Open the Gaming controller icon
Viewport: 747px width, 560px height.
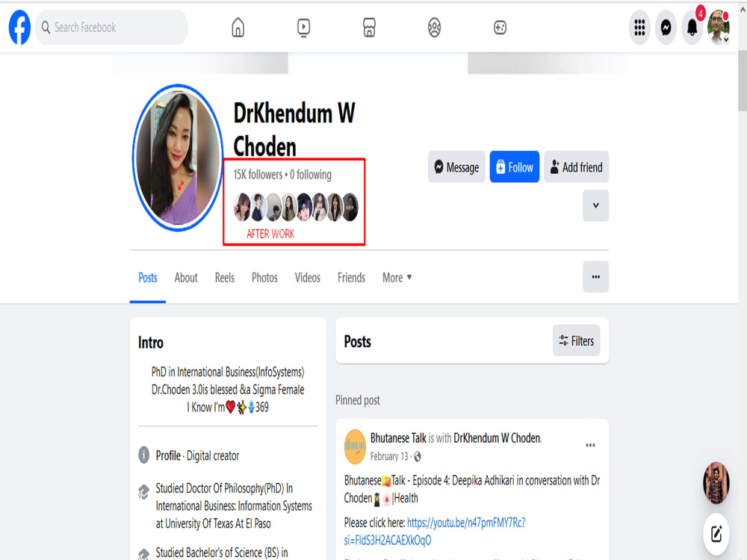pos(500,28)
